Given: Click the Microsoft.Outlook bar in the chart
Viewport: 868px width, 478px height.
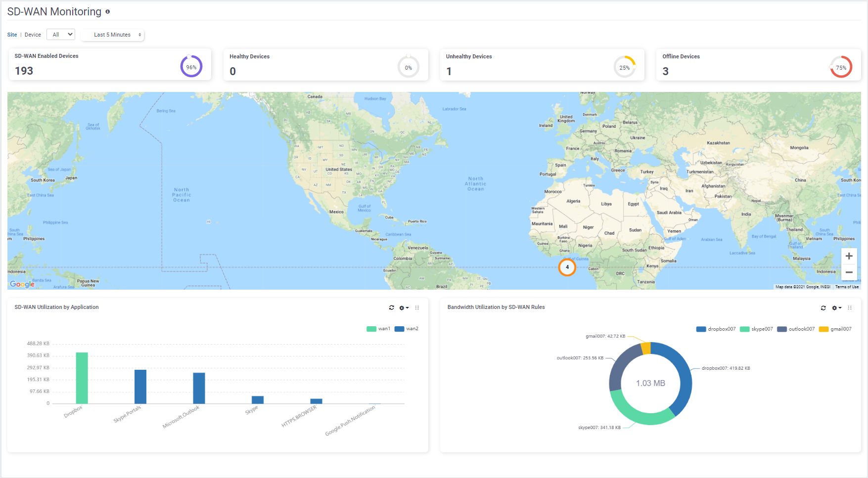Looking at the screenshot, I should [199, 388].
